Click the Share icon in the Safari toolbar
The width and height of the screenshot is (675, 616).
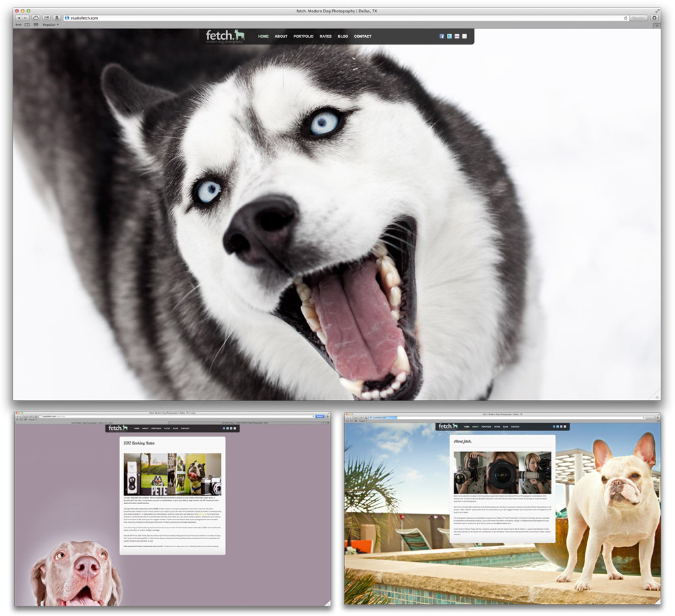pos(47,18)
